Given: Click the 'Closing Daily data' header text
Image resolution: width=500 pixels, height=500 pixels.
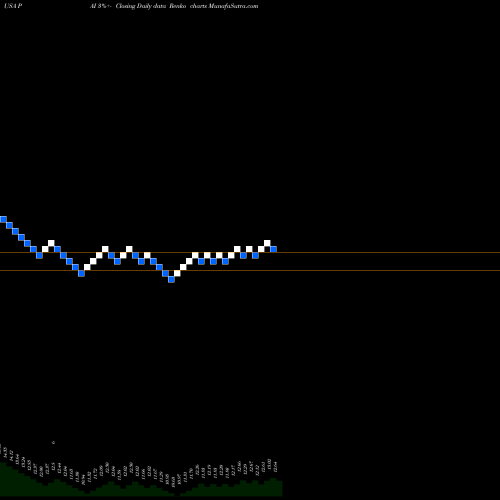Looking at the screenshot, I should pos(142,6).
